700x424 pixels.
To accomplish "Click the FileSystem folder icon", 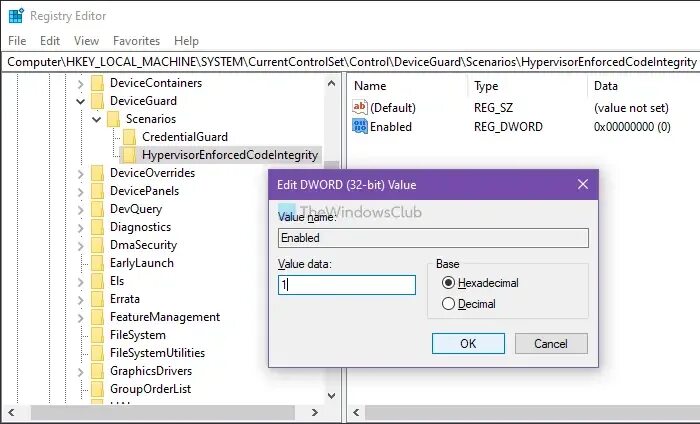I will click(97, 335).
